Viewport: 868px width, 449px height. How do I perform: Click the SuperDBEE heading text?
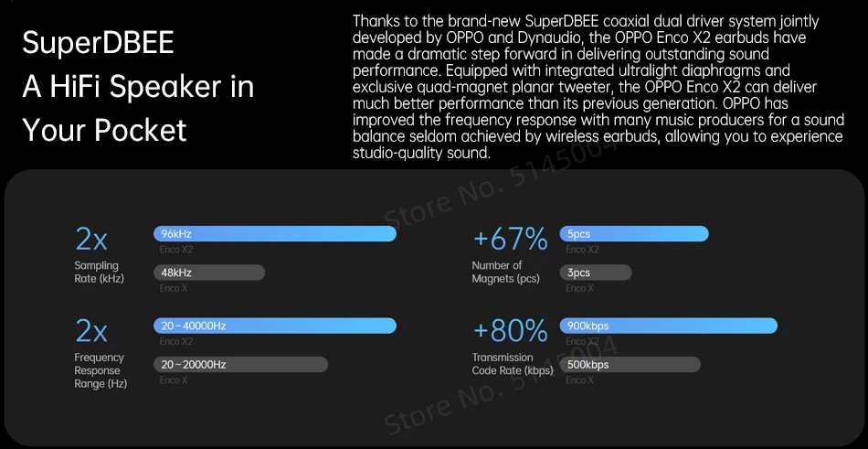(x=98, y=43)
